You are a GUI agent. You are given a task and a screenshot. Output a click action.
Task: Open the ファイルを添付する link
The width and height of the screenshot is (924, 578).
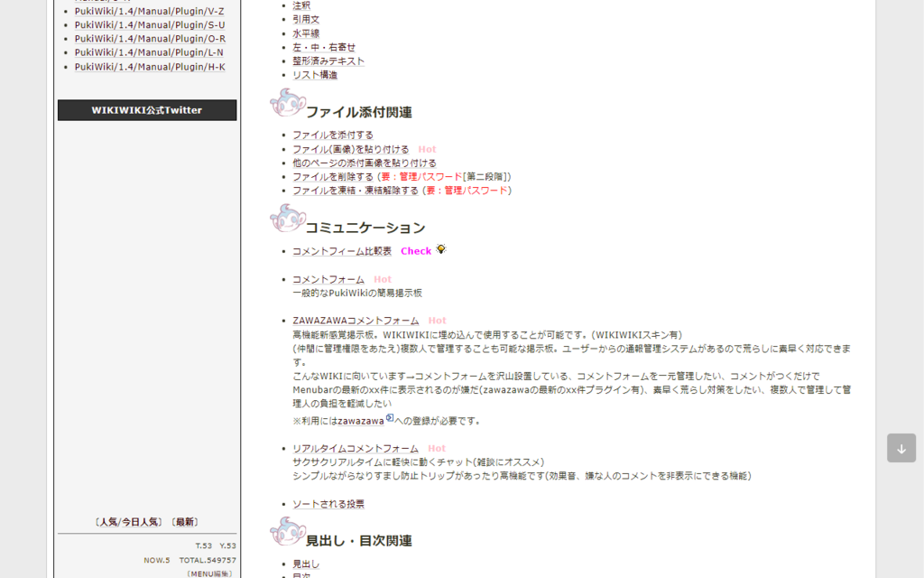(x=332, y=135)
